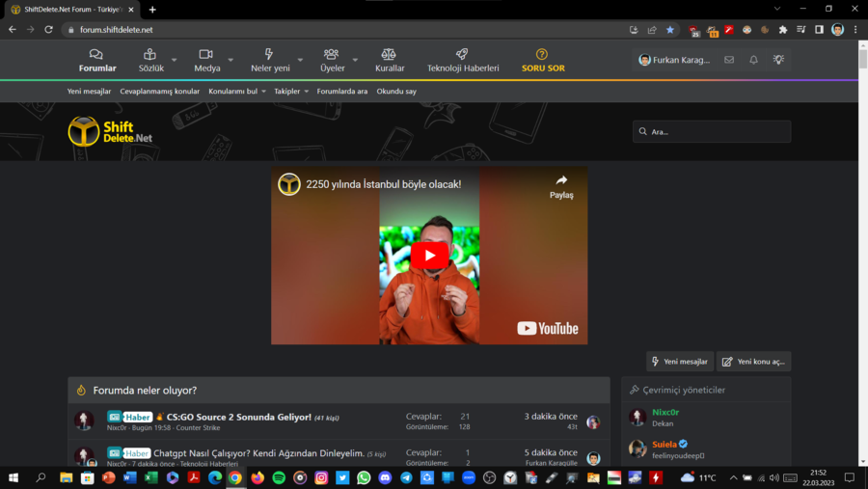868x489 pixels.
Task: Open CS:GO Source 2 Sonunda Geliyor! thread
Action: pyautogui.click(x=239, y=417)
